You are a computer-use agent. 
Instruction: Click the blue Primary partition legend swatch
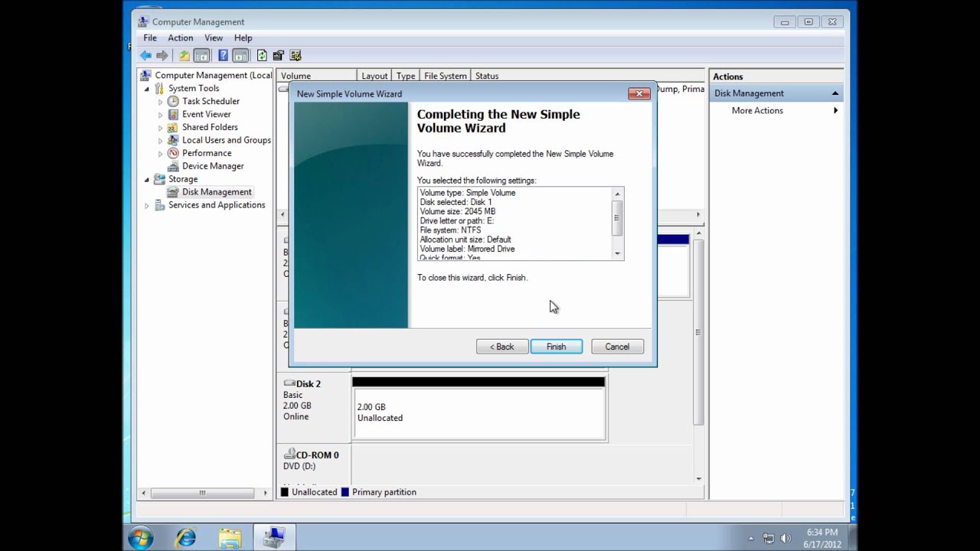[x=345, y=492]
